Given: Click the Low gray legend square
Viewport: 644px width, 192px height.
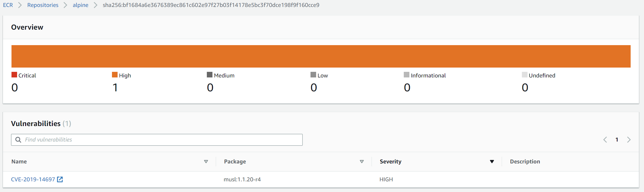Looking at the screenshot, I should 313,75.
